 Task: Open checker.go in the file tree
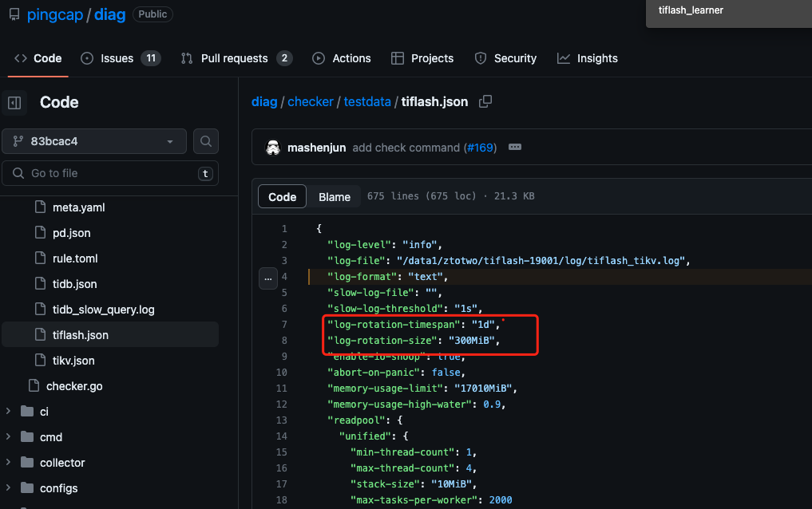tap(74, 386)
